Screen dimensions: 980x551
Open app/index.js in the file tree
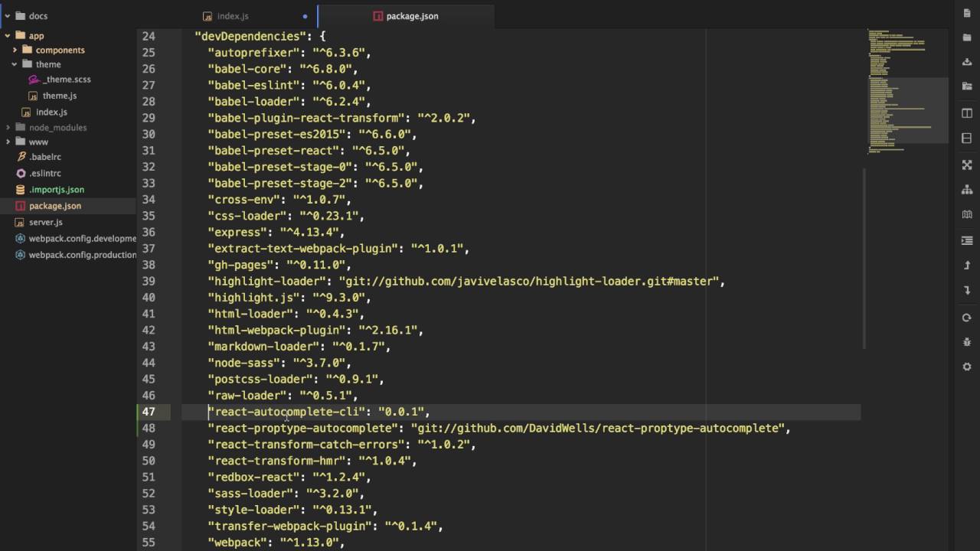[51, 112]
